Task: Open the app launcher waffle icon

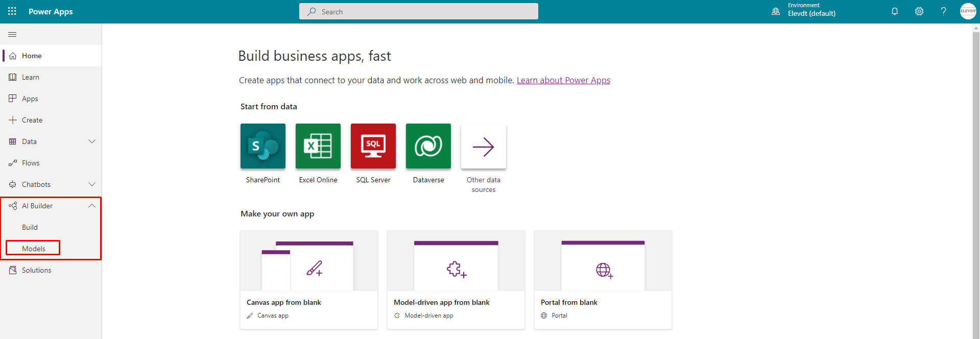Action: [12, 11]
